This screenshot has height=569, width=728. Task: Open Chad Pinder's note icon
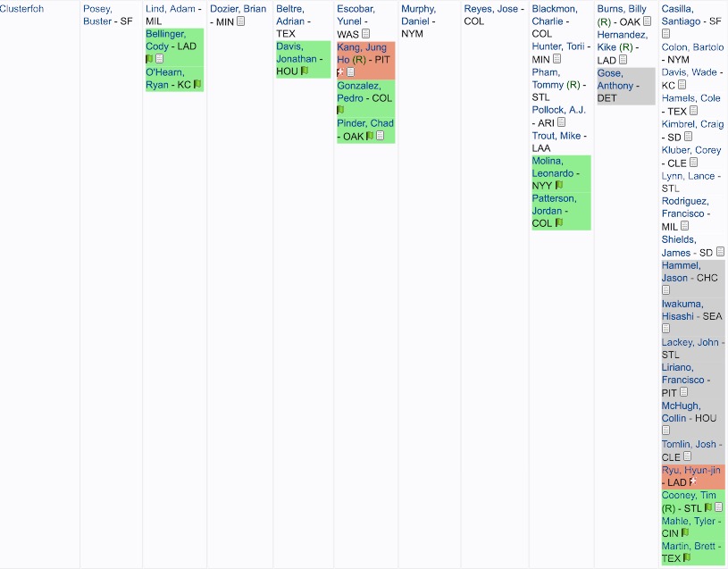coord(380,136)
